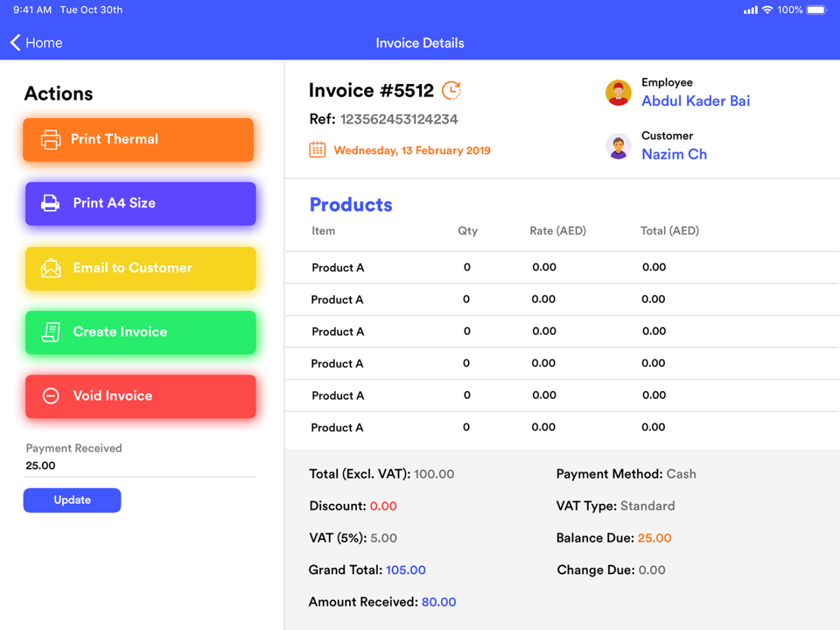
Task: Click the orange history clock icon beside invoice number
Action: (x=451, y=91)
